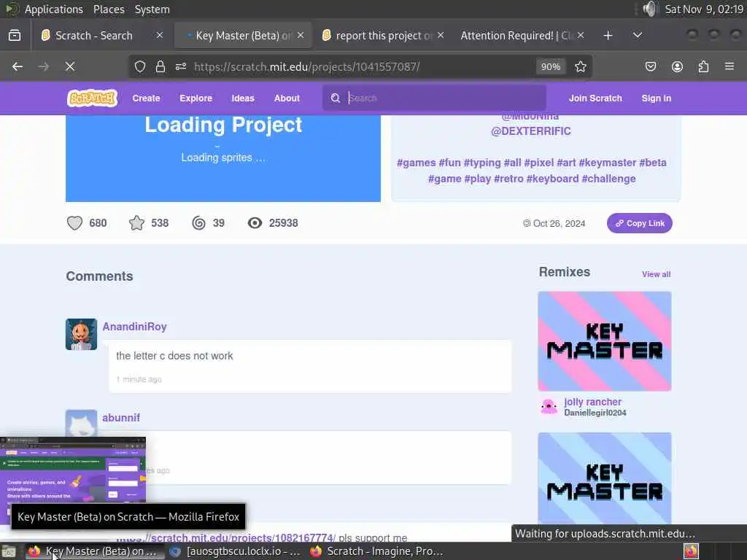Open AnandiniRoy username link

pos(134,327)
